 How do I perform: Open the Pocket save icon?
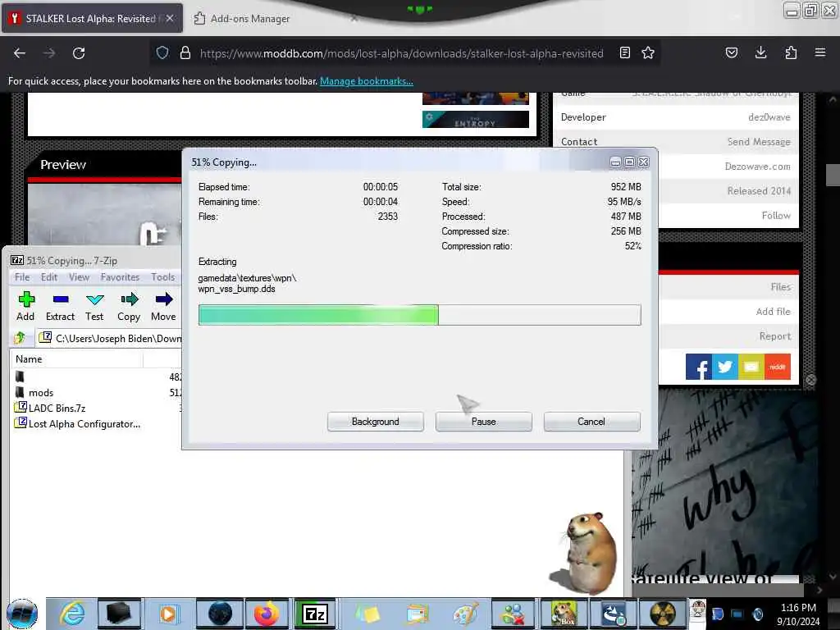tap(731, 53)
